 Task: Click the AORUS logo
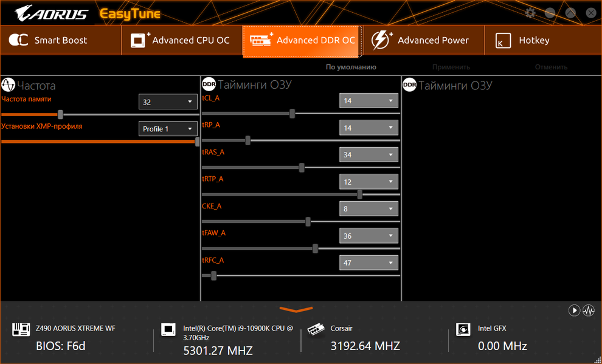(52, 13)
